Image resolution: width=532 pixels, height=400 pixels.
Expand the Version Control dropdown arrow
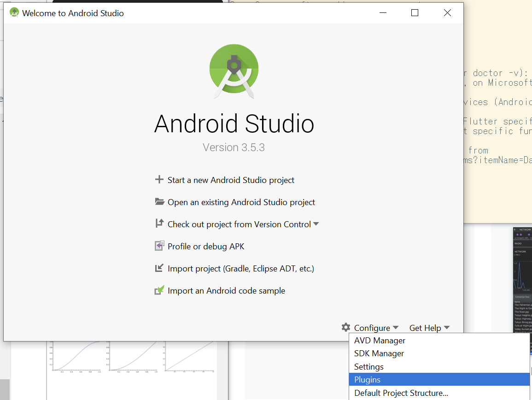(x=316, y=224)
